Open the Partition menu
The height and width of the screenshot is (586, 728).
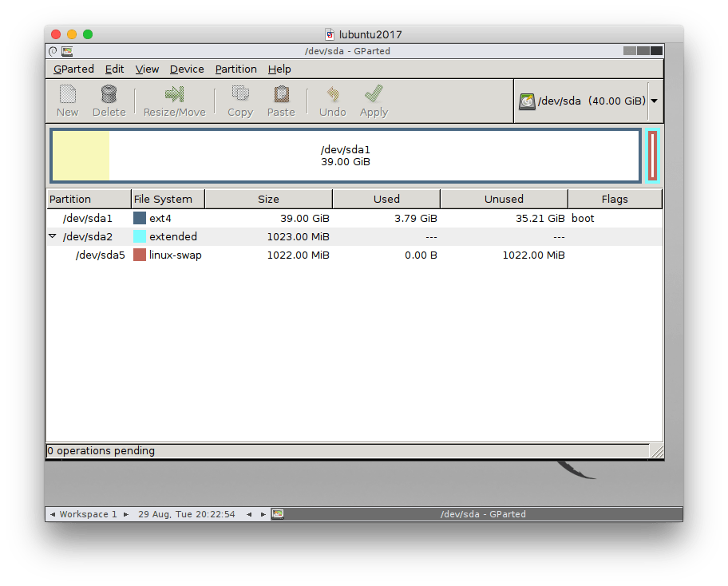[235, 69]
